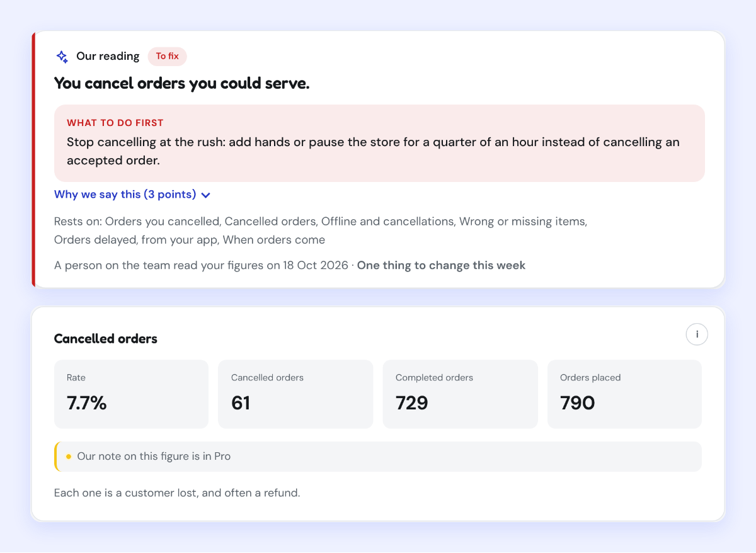Click 'Offline and cancellations' in Rests on list

(x=387, y=222)
